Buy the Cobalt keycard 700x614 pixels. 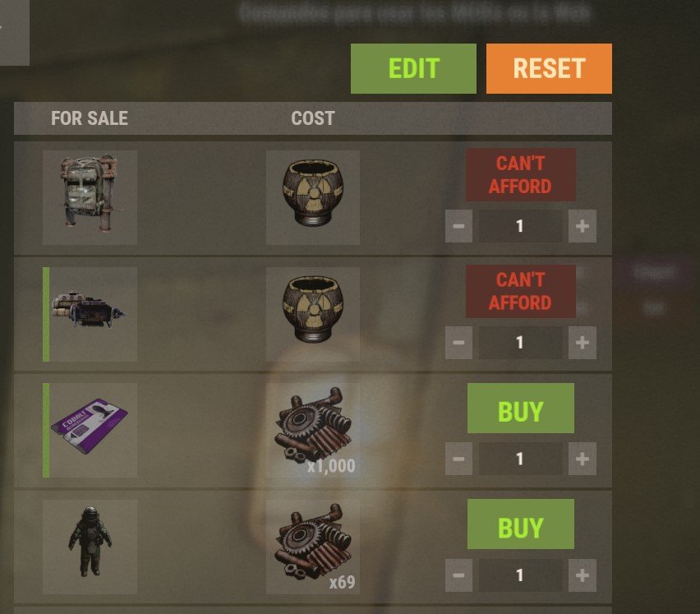(x=521, y=409)
